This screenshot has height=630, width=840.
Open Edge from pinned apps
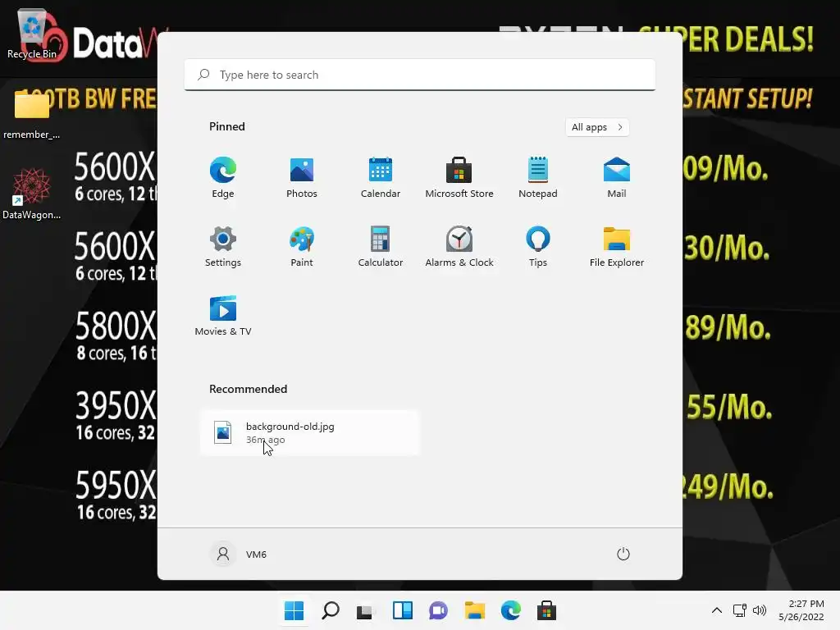[223, 178]
